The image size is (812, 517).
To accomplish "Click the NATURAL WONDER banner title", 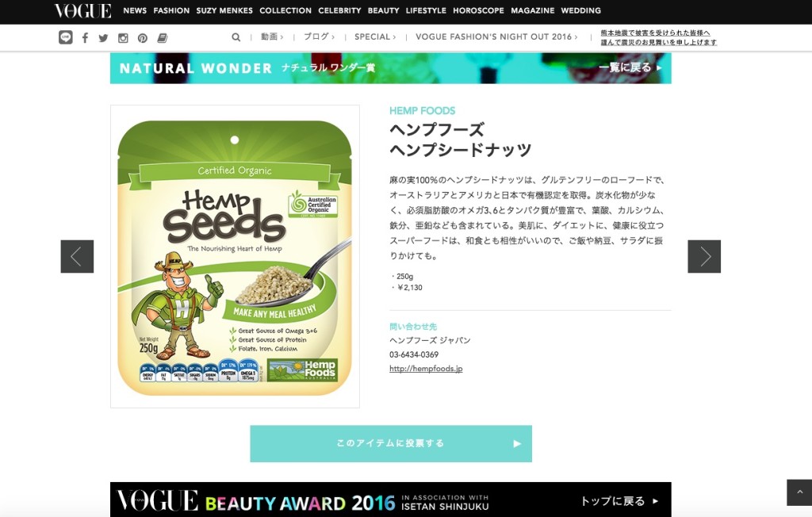I will pos(196,68).
